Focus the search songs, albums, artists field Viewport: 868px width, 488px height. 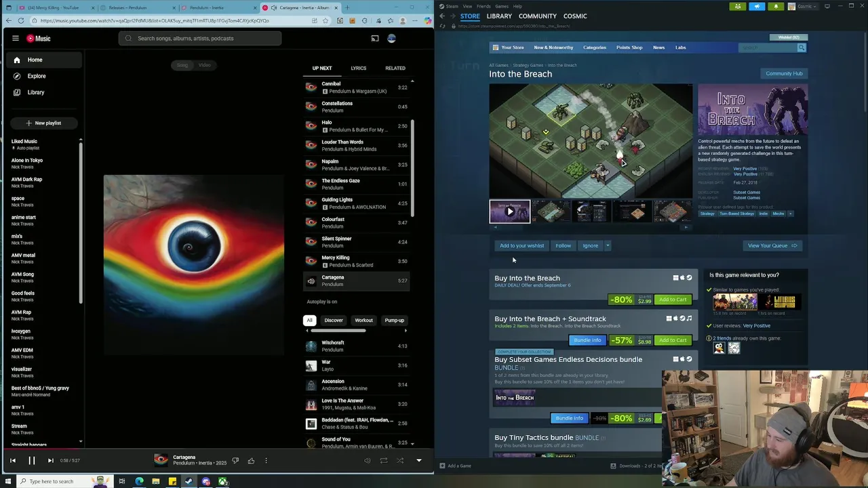pos(200,39)
